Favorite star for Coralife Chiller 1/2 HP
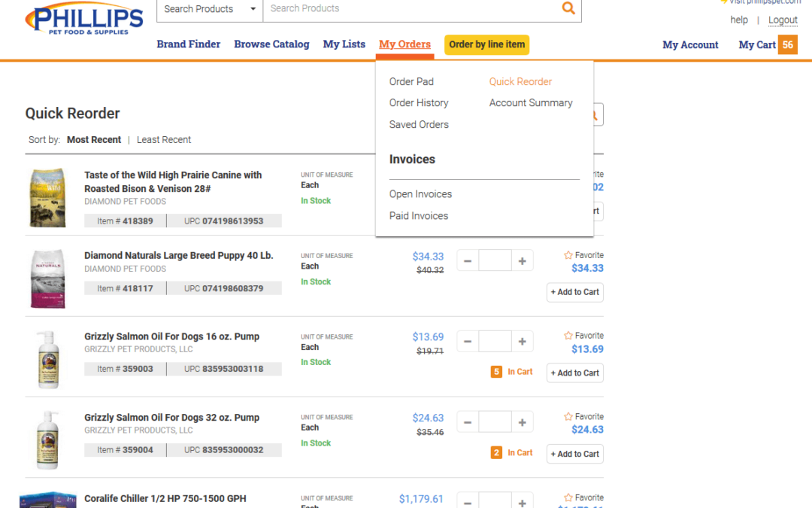This screenshot has height=508, width=812. pyautogui.click(x=568, y=497)
